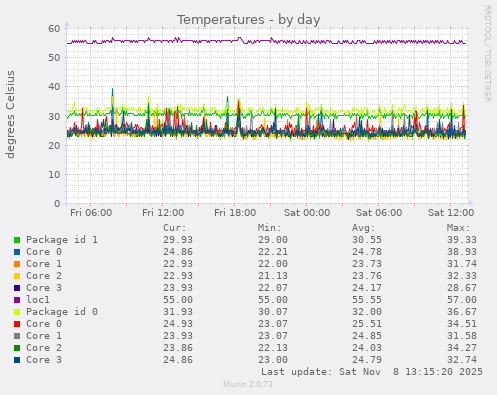Click the 'Fri 06:00' time axis label
This screenshot has height=395, width=497.
pos(91,213)
